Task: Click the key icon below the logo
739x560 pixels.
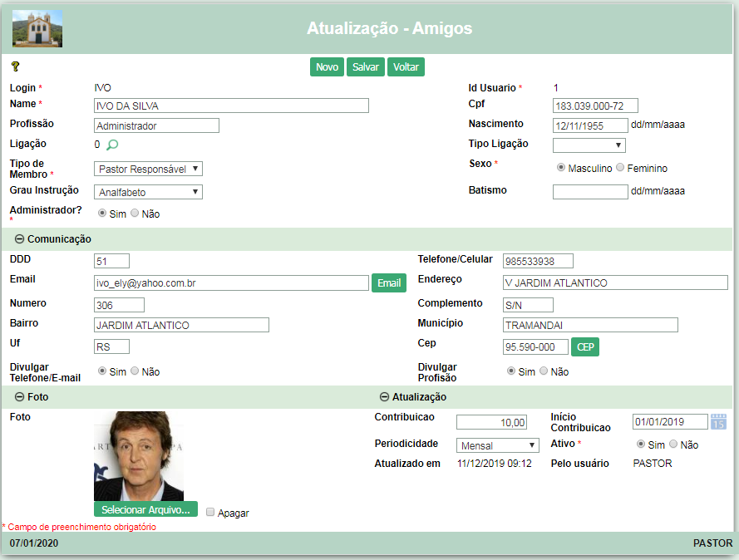Action: coord(15,66)
